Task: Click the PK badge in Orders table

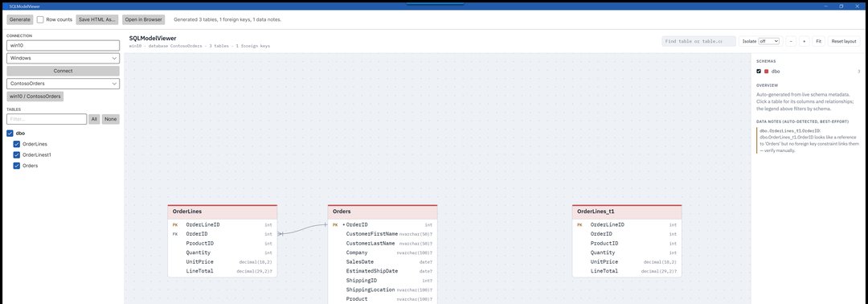Action: tap(335, 225)
